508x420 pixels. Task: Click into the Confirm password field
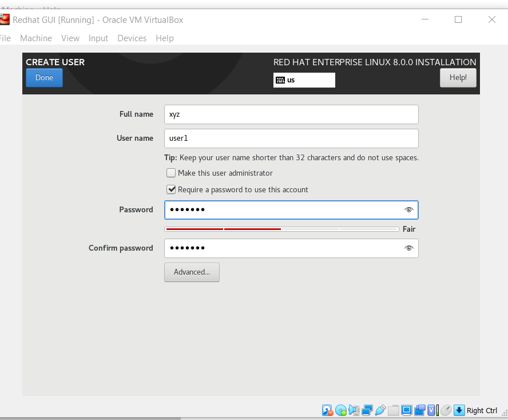291,248
